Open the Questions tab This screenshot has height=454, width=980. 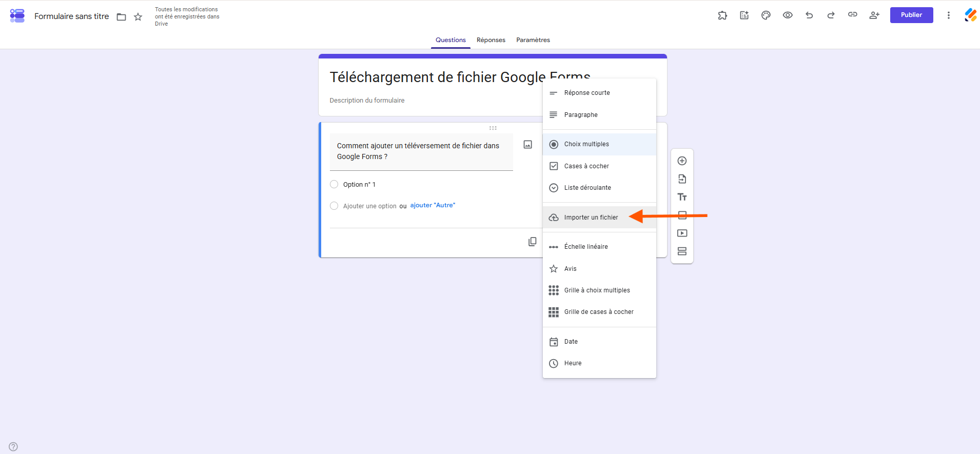450,40
